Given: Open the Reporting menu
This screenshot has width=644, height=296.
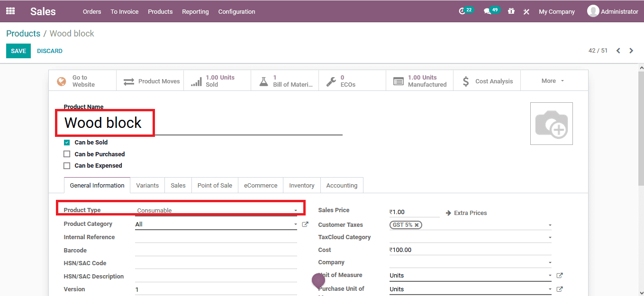Looking at the screenshot, I should (195, 11).
